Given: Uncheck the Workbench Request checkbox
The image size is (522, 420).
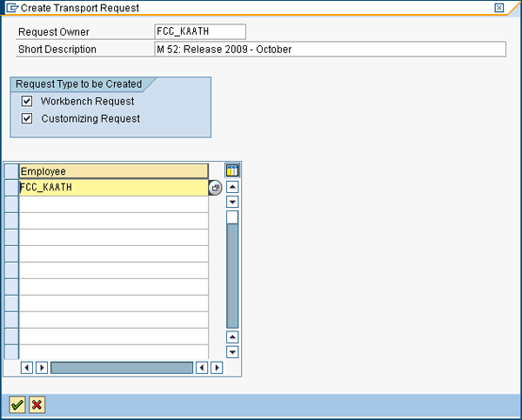Looking at the screenshot, I should click(27, 102).
